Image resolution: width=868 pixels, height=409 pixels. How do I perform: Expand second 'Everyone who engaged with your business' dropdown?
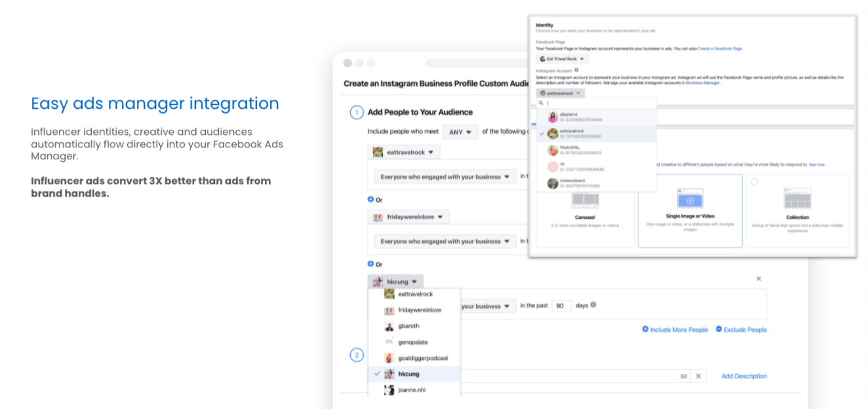445,241
